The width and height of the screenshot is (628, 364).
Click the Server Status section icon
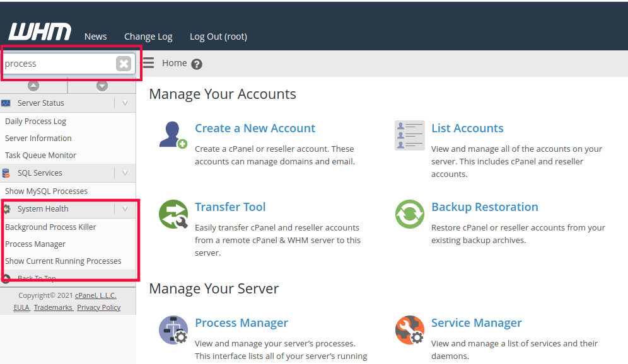pyautogui.click(x=7, y=103)
